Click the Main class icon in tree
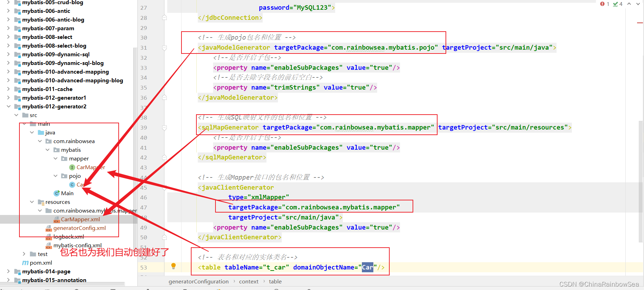The height and width of the screenshot is (290, 644). click(x=57, y=193)
